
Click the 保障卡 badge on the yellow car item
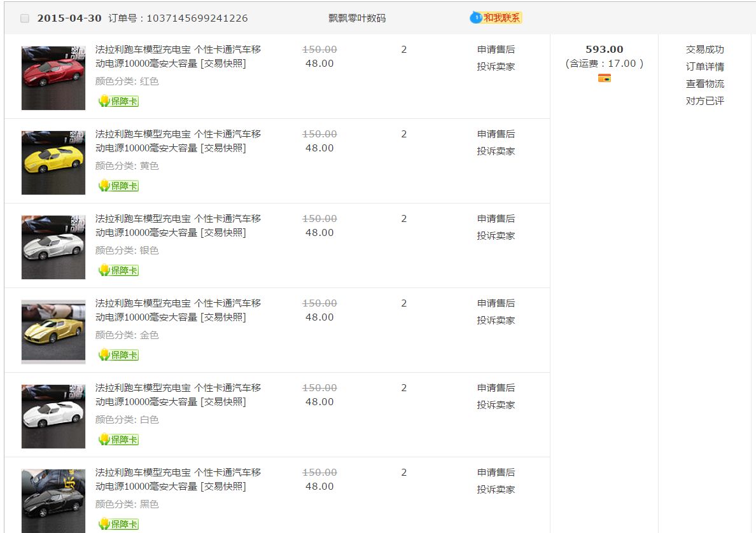coord(119,186)
